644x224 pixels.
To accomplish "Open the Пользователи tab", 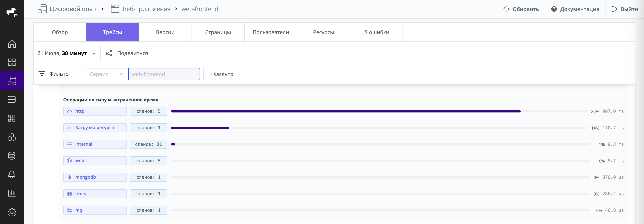I will pyautogui.click(x=271, y=32).
